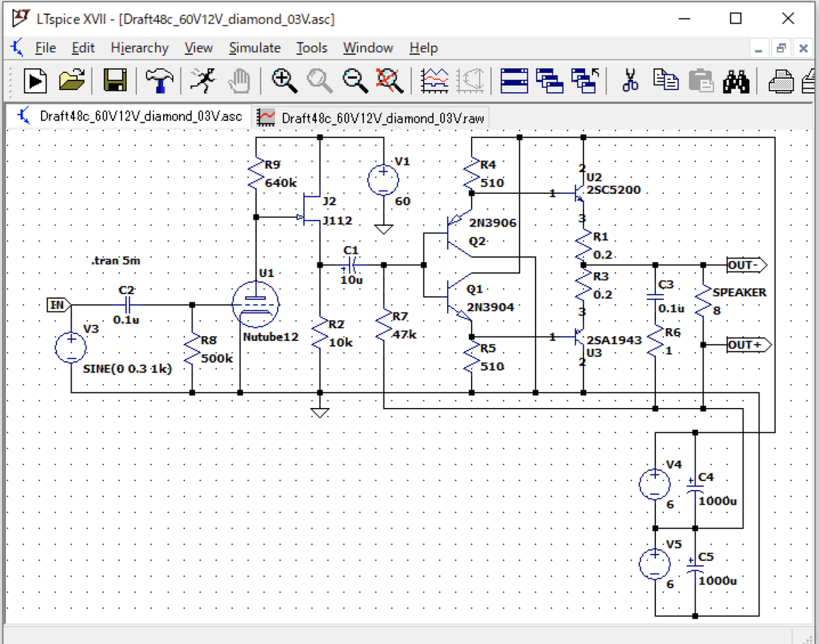Click the C4 1000u capacitor
The width and height of the screenshot is (819, 644).
click(x=695, y=484)
